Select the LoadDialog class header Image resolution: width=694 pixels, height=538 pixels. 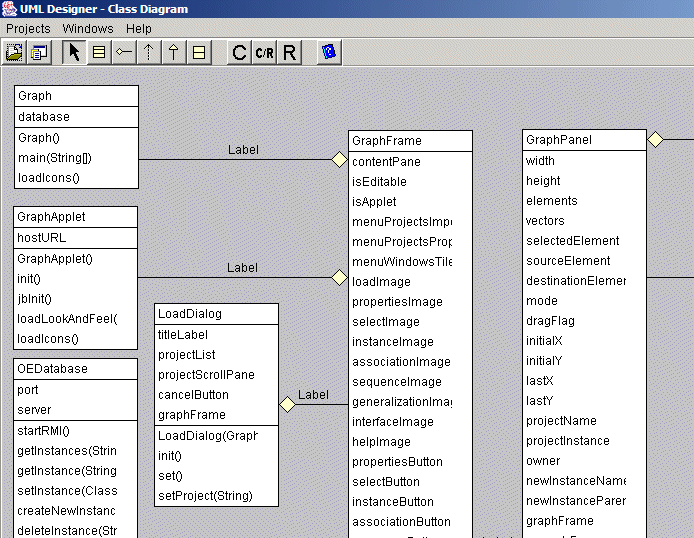coord(216,314)
